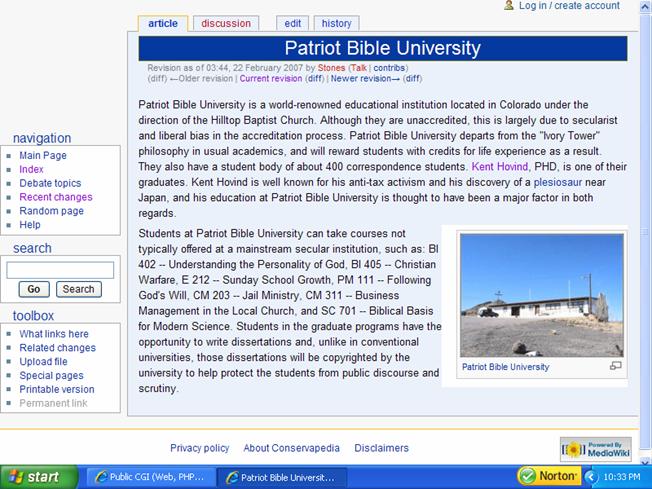
Task: Open Printable version link
Action: [x=57, y=390]
